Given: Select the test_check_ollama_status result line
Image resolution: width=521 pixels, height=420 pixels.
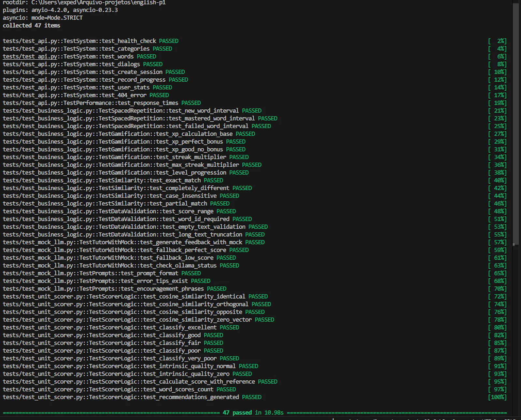Looking at the screenshot, I should pos(121,265).
